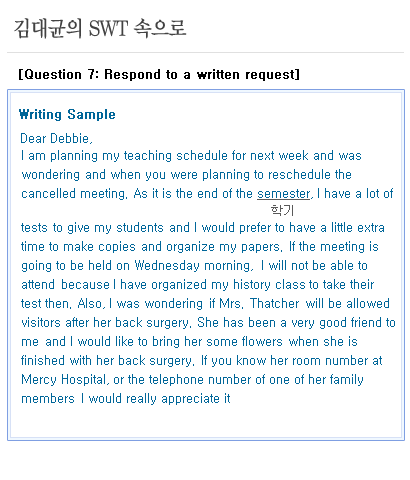Click the word "Wednesday" in the letter
This screenshot has height=480, width=410.
pos(167,266)
